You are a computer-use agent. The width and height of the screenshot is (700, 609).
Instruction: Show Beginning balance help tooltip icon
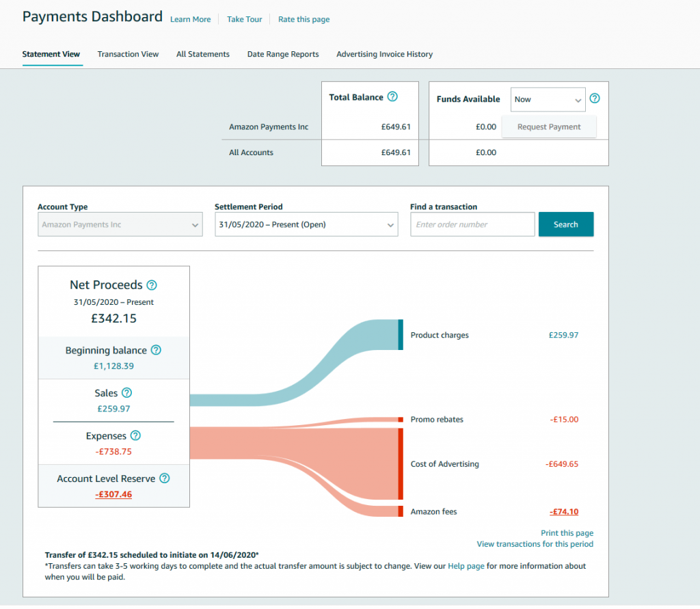(x=156, y=350)
